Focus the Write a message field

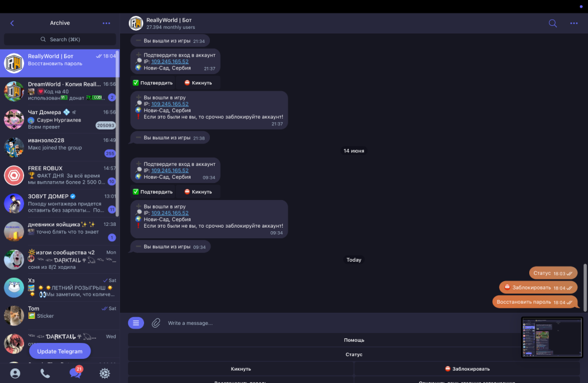pyautogui.click(x=338, y=323)
